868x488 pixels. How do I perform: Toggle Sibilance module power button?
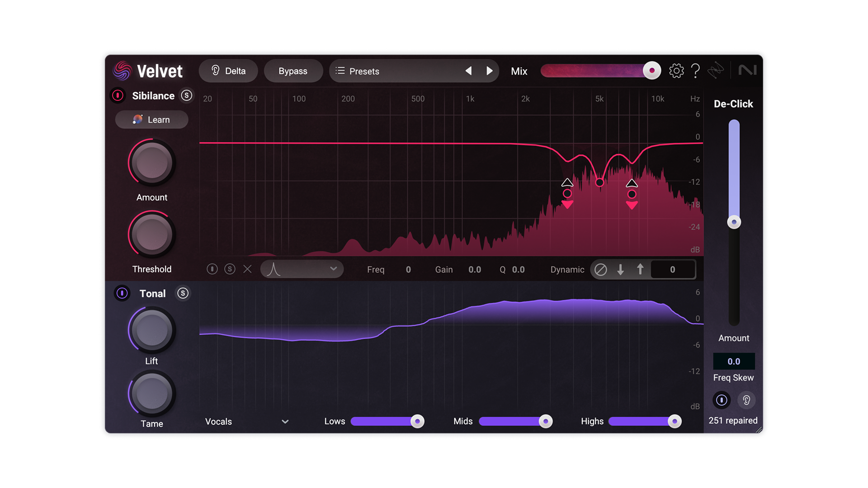click(x=118, y=95)
